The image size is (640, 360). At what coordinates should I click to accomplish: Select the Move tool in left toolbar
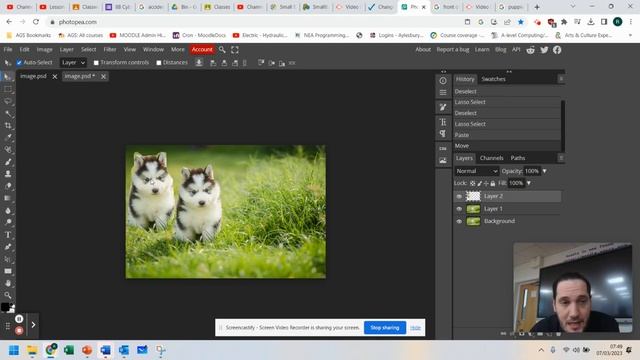(x=7, y=77)
